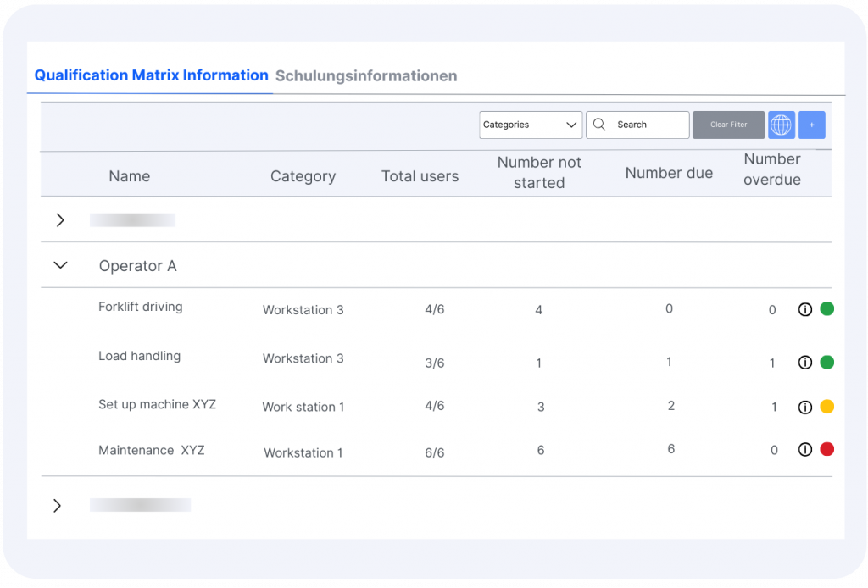The height and width of the screenshot is (588, 868).
Task: Expand the last blurred group row
Action: [58, 506]
